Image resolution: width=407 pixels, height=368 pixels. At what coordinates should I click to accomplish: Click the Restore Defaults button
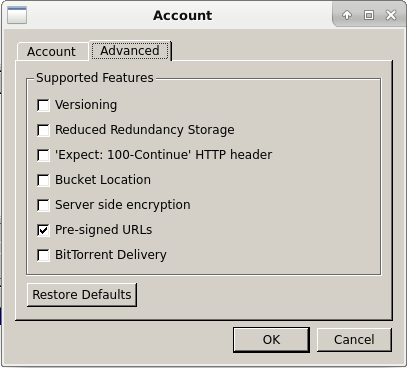click(82, 295)
